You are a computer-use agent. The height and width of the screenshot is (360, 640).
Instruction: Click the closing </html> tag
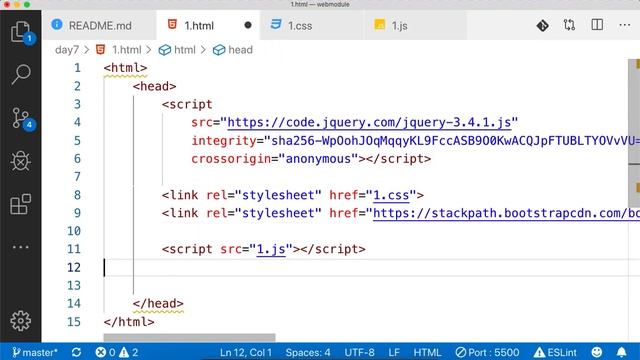point(129,322)
